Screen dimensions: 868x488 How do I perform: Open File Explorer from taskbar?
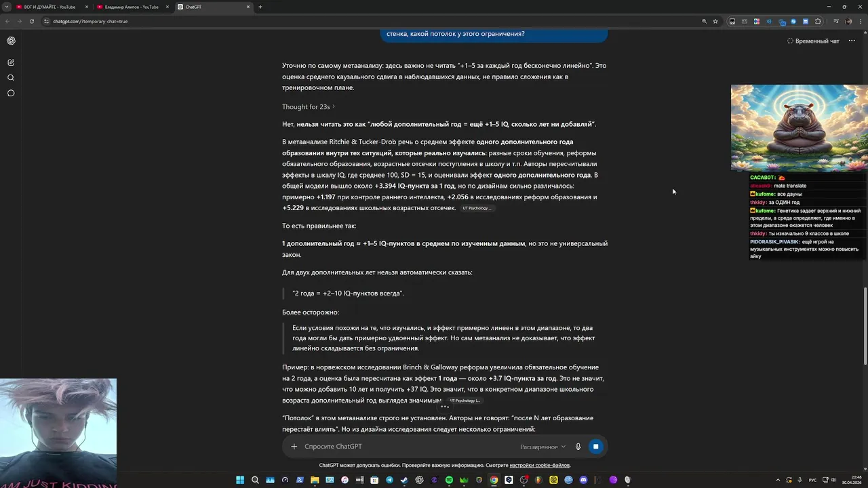point(315,480)
